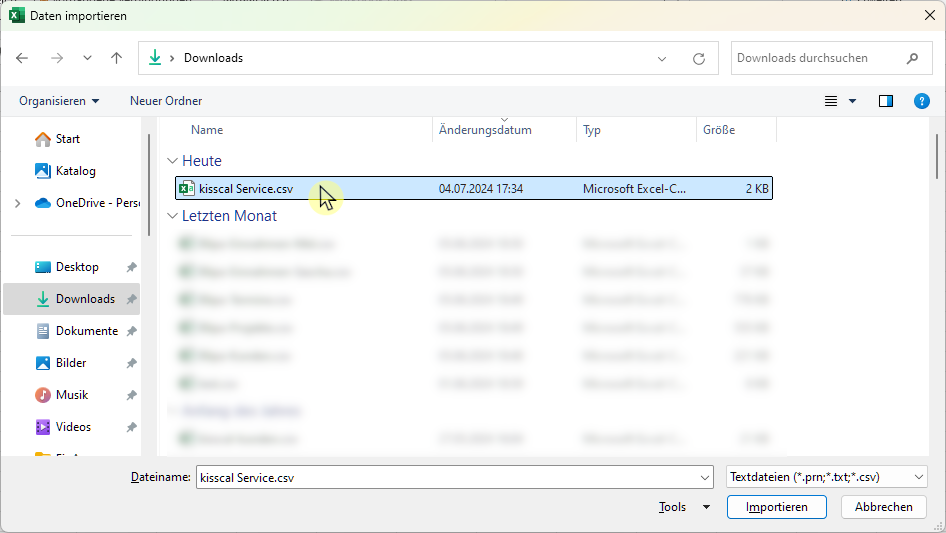This screenshot has height=533, width=946.
Task: Click the pin icon beside Dokumente
Action: coord(132,331)
